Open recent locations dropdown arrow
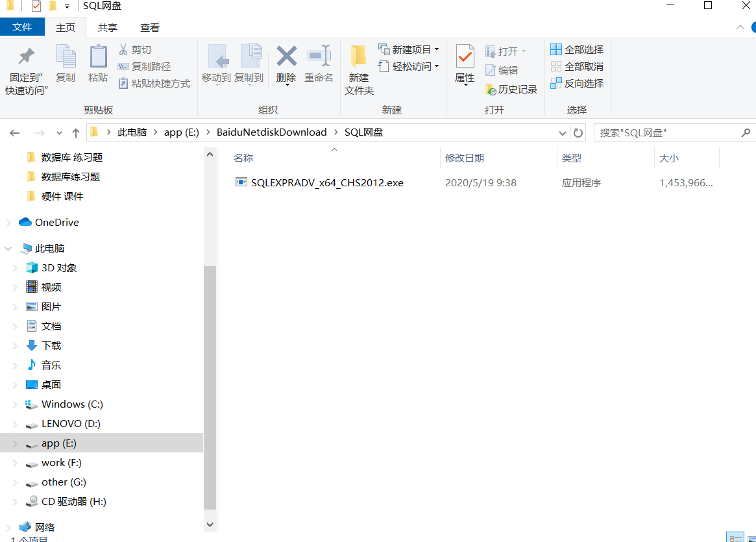Viewport: 756px width, 542px height. tap(59, 133)
